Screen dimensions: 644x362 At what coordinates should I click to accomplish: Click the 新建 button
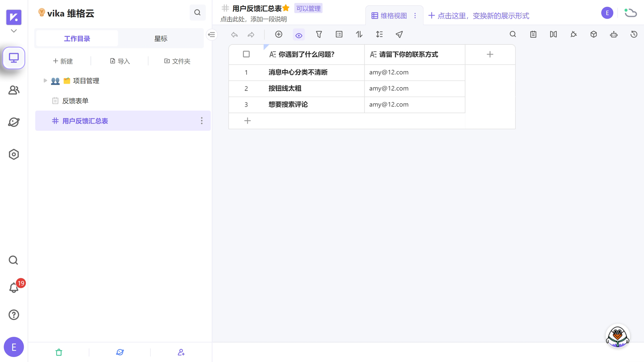tap(63, 61)
